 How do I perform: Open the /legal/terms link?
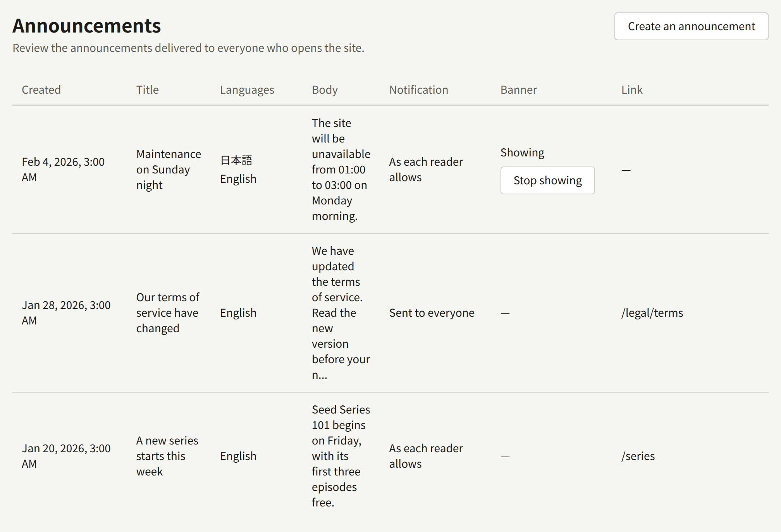(x=652, y=313)
